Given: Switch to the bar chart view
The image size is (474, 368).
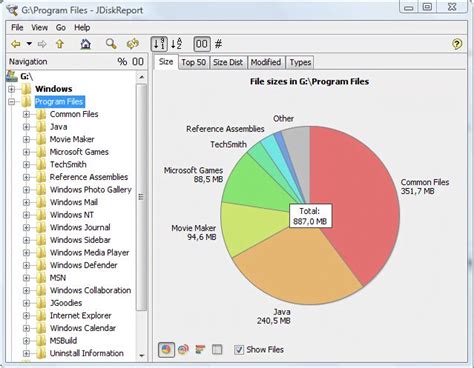Looking at the screenshot, I should click(200, 349).
